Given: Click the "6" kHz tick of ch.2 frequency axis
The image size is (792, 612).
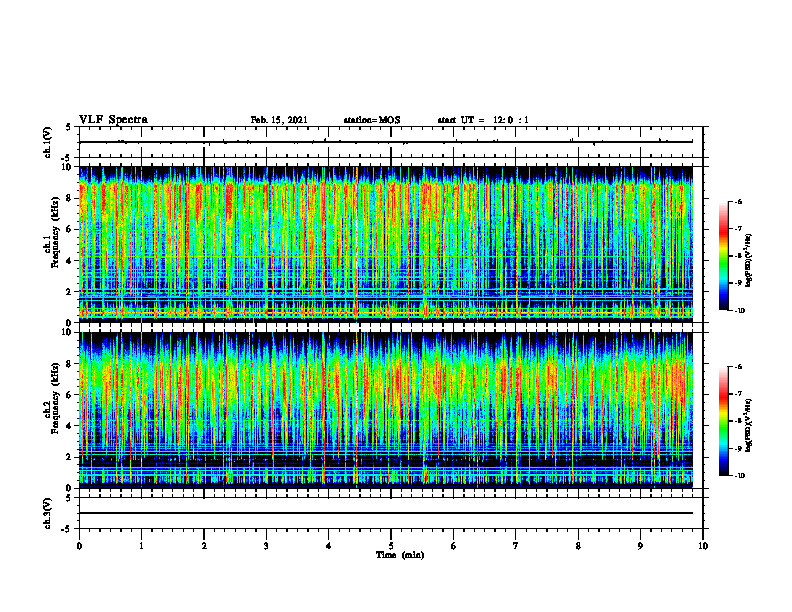Looking at the screenshot, I should point(69,395).
